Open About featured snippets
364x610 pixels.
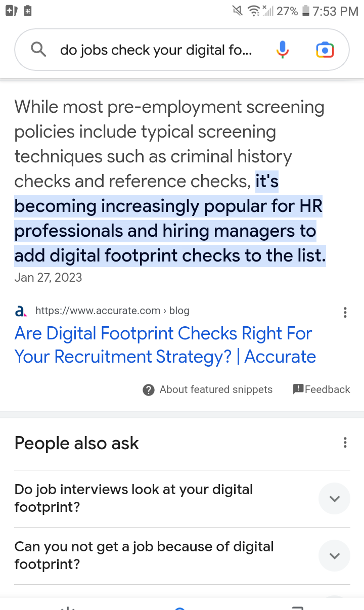(208, 389)
